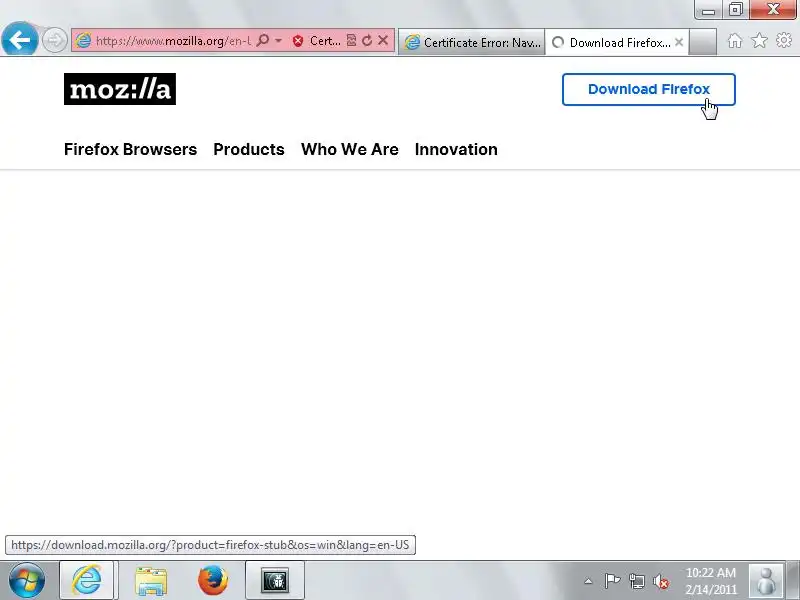Launch Firefox from the taskbar
Viewport: 800px width, 600px height.
click(x=213, y=580)
